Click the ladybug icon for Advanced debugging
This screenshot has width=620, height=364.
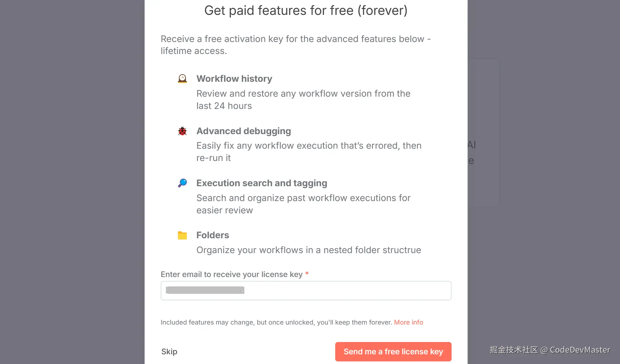(182, 131)
